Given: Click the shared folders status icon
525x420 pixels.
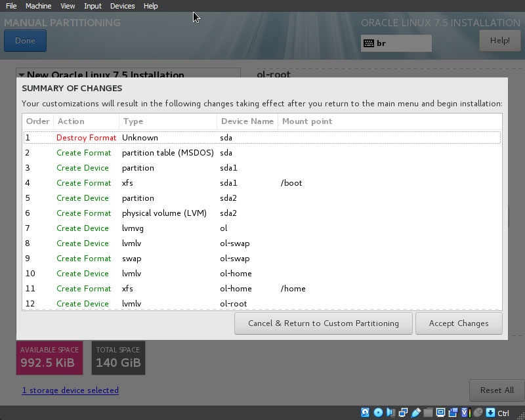Looking at the screenshot, I should click(x=428, y=412).
